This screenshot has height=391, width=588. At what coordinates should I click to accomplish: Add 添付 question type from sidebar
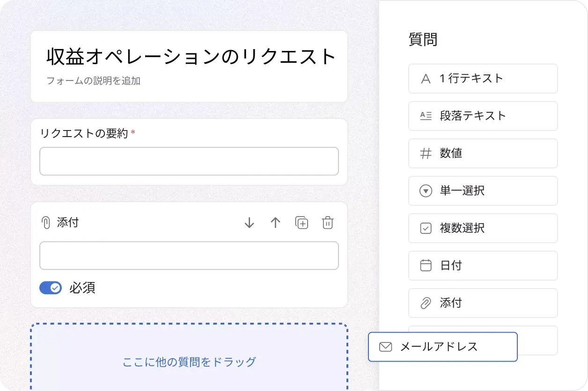pos(483,303)
